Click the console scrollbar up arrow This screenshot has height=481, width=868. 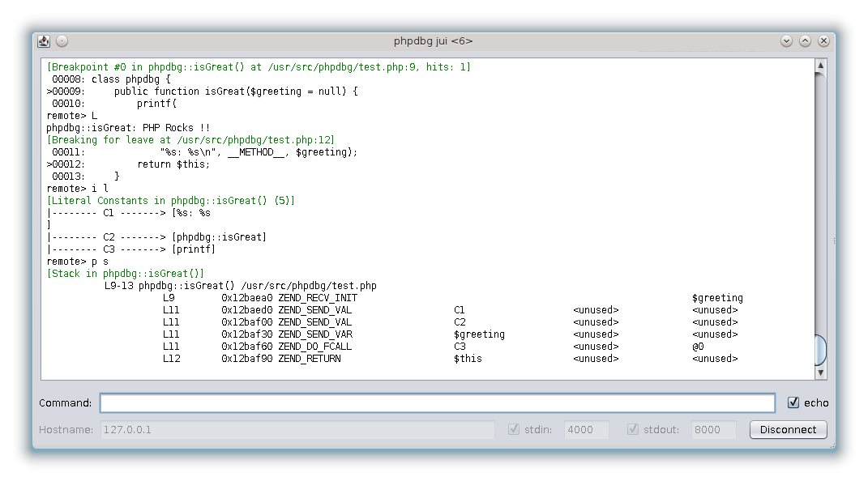coord(820,66)
